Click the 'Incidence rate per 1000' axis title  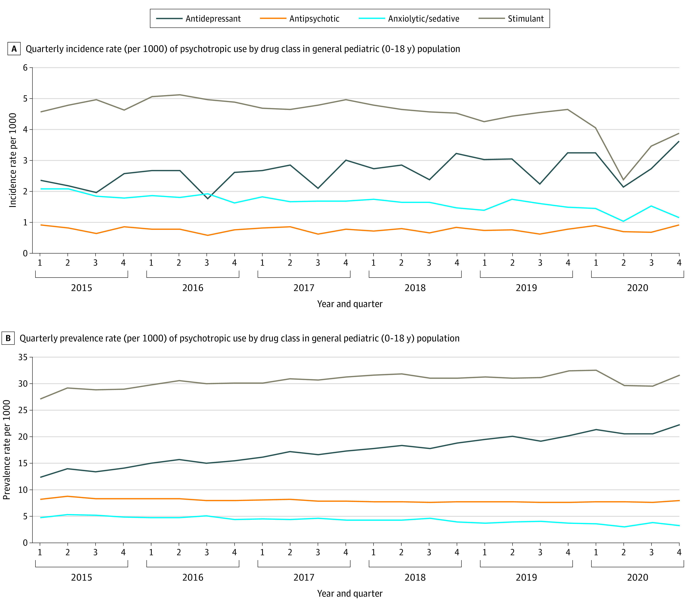click(13, 160)
